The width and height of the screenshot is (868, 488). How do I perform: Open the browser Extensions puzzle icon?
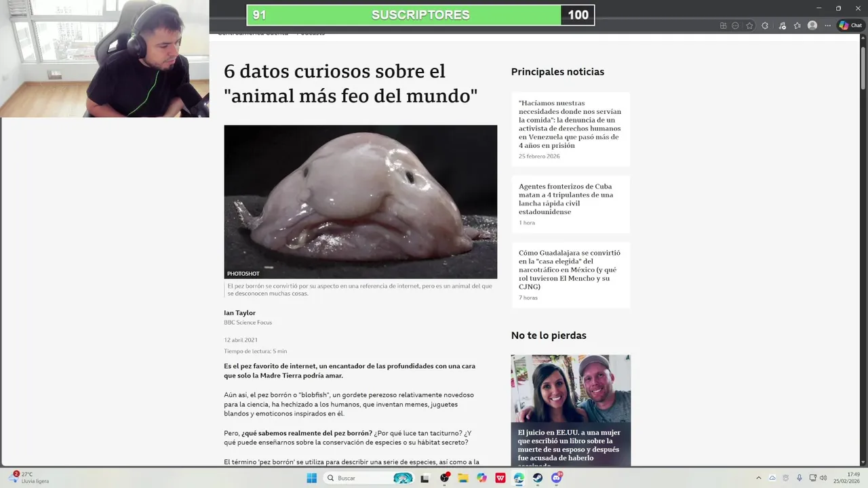point(765,26)
